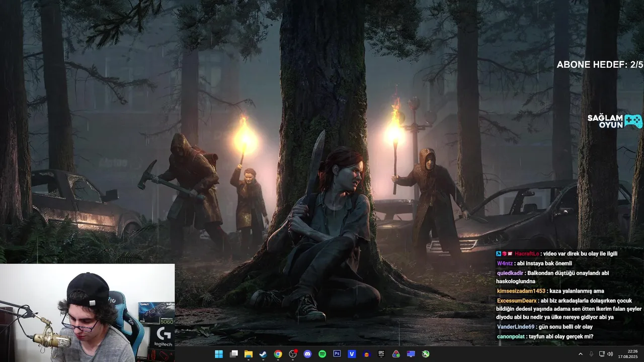This screenshot has height=362, width=644.
Task: Open the Windows Start menu
Action: pyautogui.click(x=219, y=354)
